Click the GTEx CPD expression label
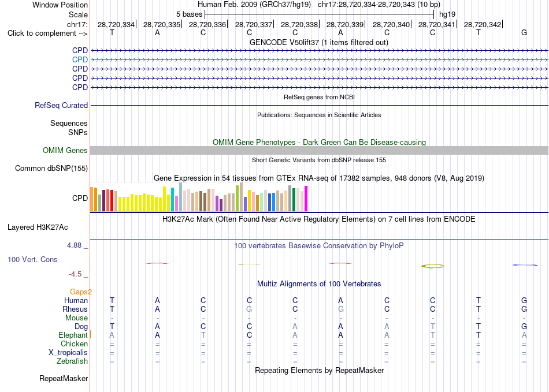 click(80, 198)
